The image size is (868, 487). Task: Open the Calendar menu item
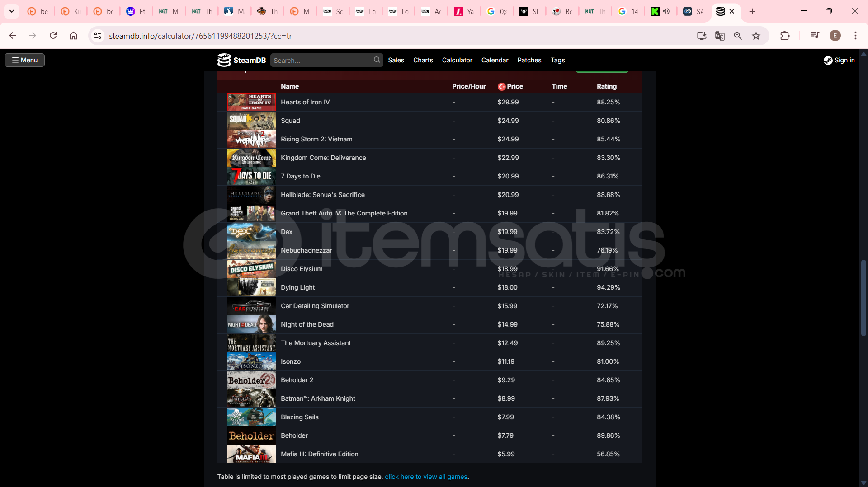coord(495,60)
